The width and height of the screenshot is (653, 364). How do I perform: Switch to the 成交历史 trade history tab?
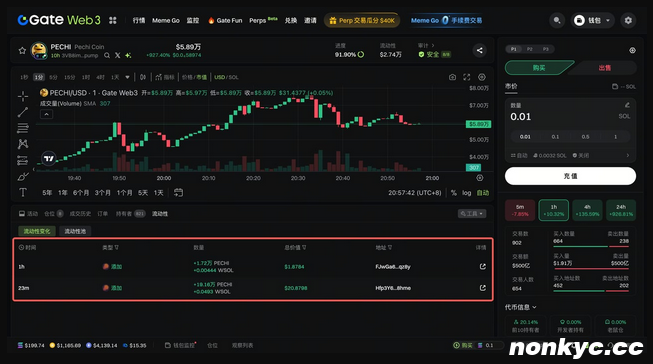tap(80, 214)
